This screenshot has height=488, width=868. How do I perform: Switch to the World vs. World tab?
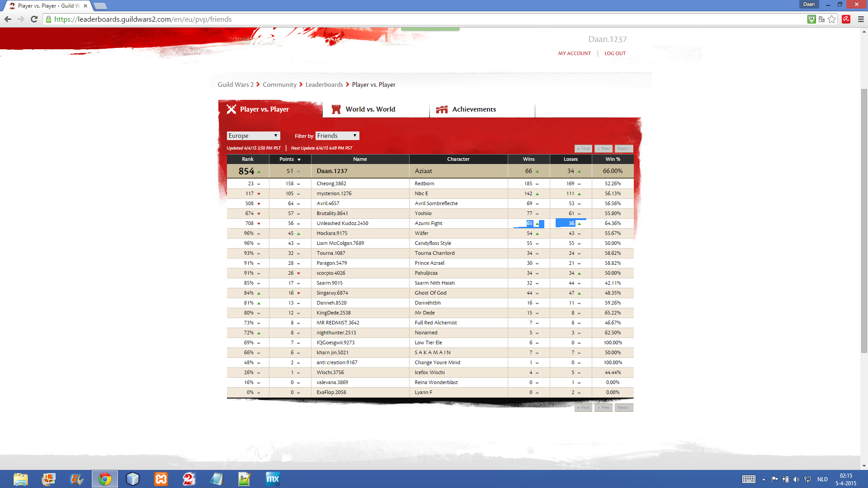tap(376, 109)
